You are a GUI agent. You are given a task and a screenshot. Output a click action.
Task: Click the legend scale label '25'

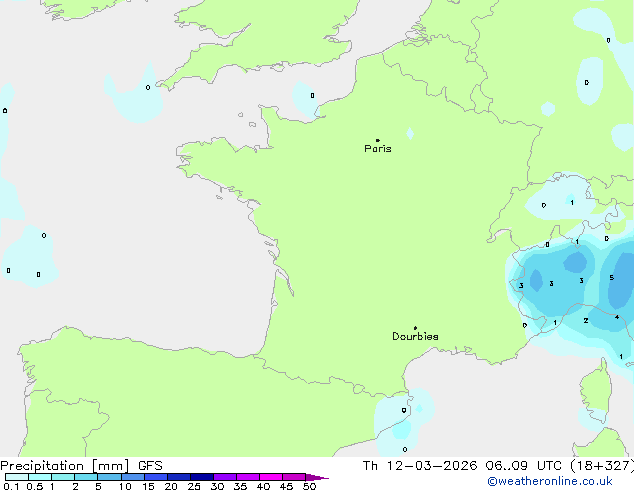(194, 486)
